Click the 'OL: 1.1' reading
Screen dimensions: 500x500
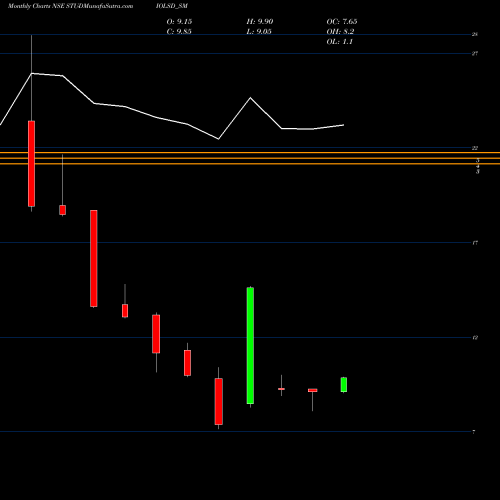339,42
